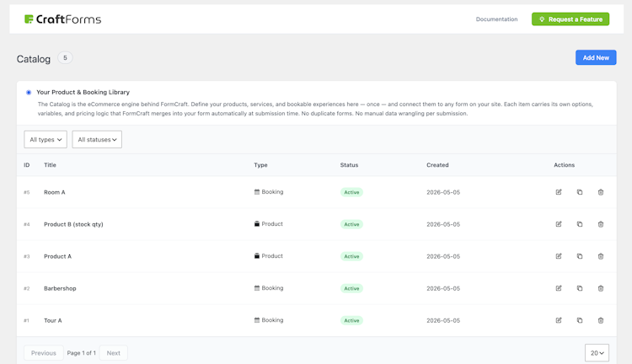Click the Page 1 of 1 indicator
632x364 pixels.
(82, 353)
